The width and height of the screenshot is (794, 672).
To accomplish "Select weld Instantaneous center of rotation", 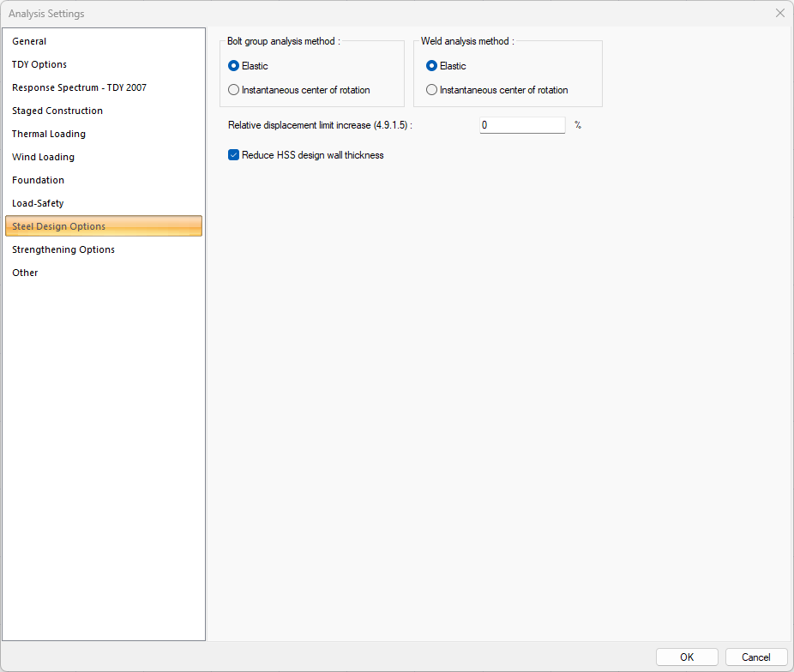I will click(432, 90).
